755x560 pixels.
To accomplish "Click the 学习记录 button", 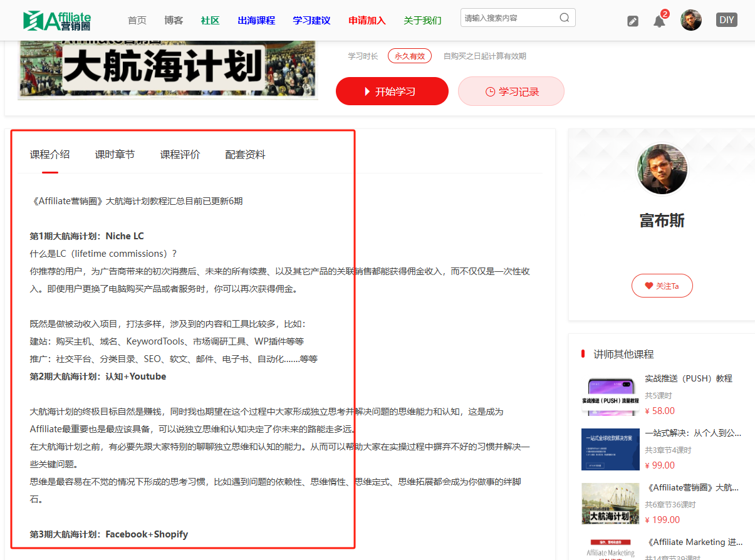I will [x=511, y=91].
